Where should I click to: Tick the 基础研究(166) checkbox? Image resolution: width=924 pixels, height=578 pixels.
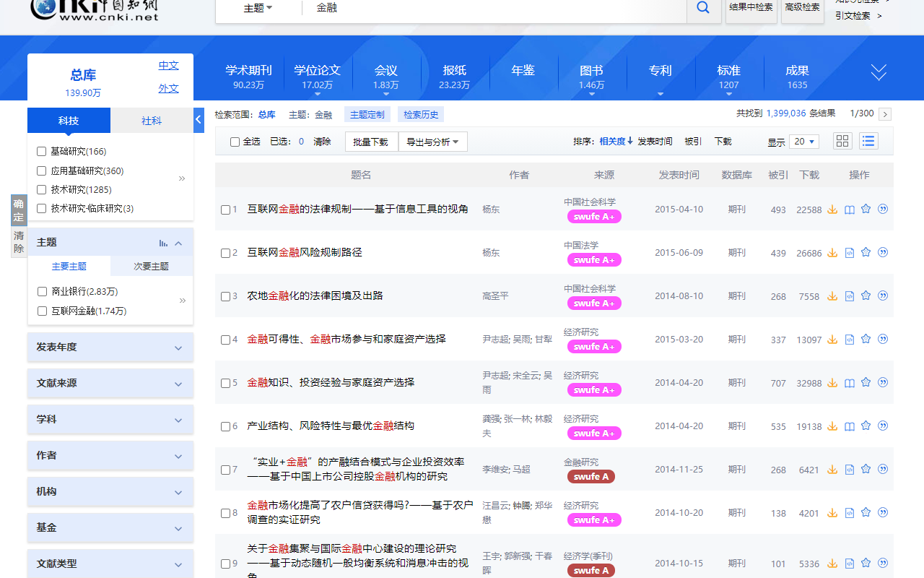click(x=42, y=152)
